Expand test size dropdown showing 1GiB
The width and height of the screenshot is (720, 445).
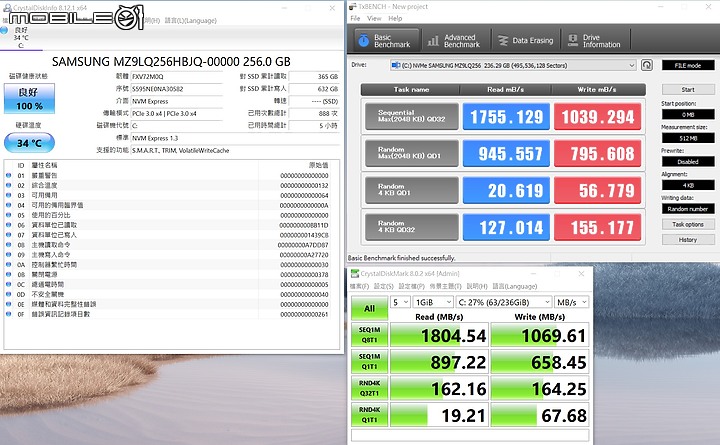[433, 302]
